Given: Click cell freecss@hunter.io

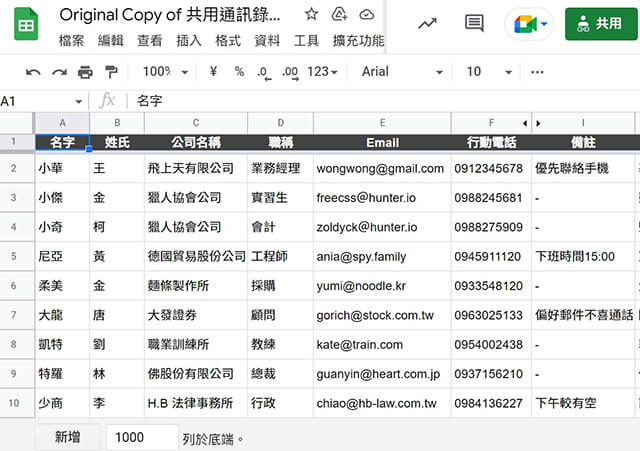Looking at the screenshot, I should [x=382, y=198].
